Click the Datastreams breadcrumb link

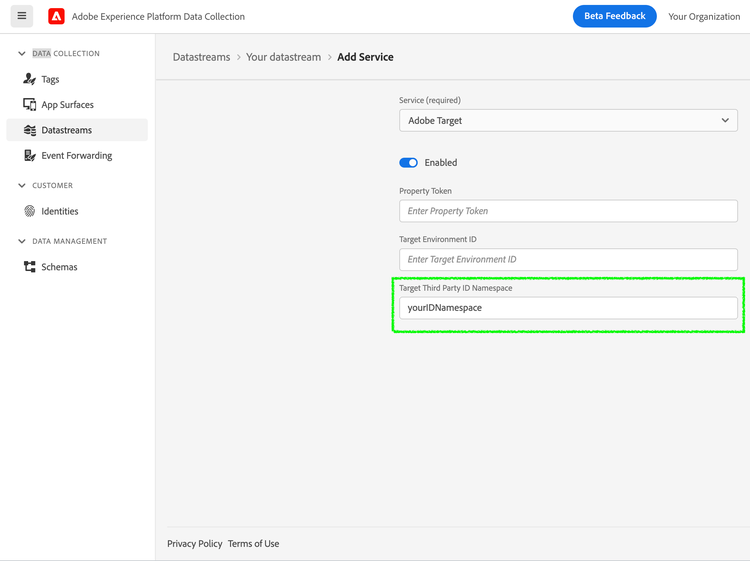pos(201,57)
